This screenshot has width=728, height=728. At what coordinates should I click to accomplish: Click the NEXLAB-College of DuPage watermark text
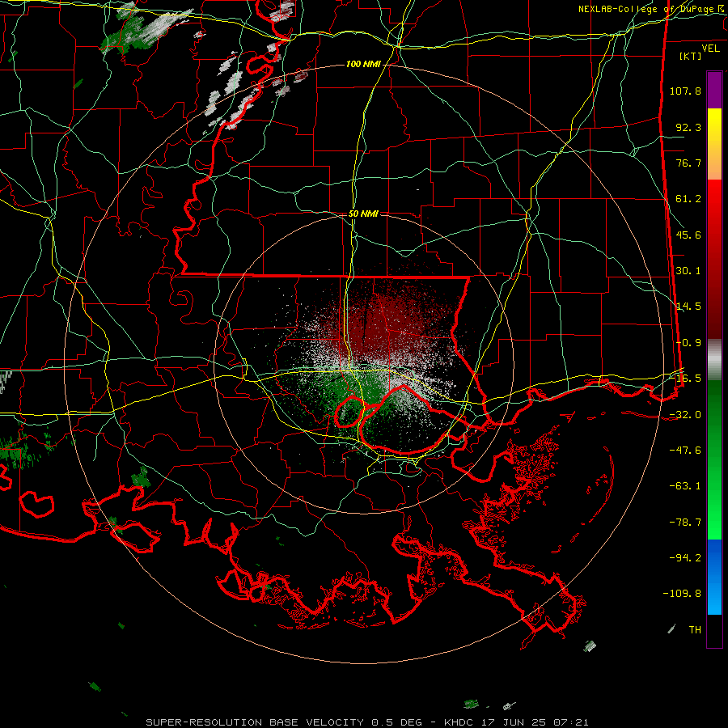(651, 9)
